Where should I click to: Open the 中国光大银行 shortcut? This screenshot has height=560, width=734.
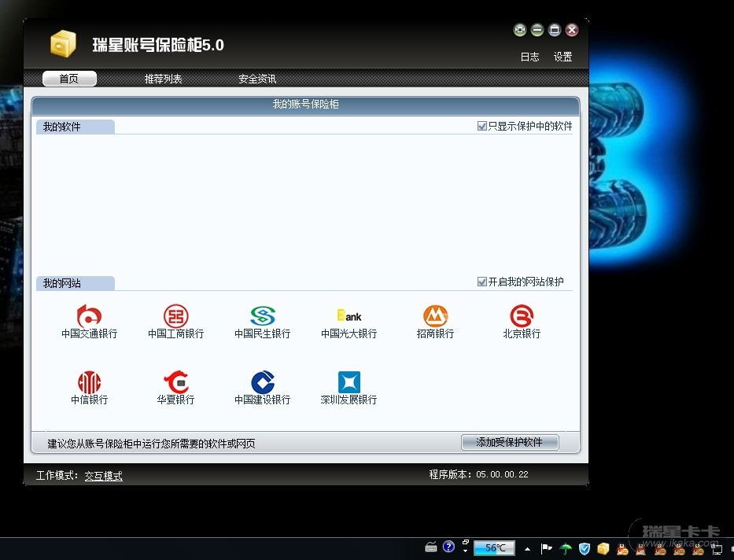(x=349, y=316)
